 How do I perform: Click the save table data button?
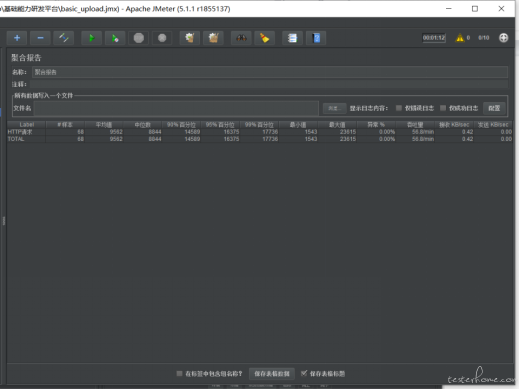272,374
